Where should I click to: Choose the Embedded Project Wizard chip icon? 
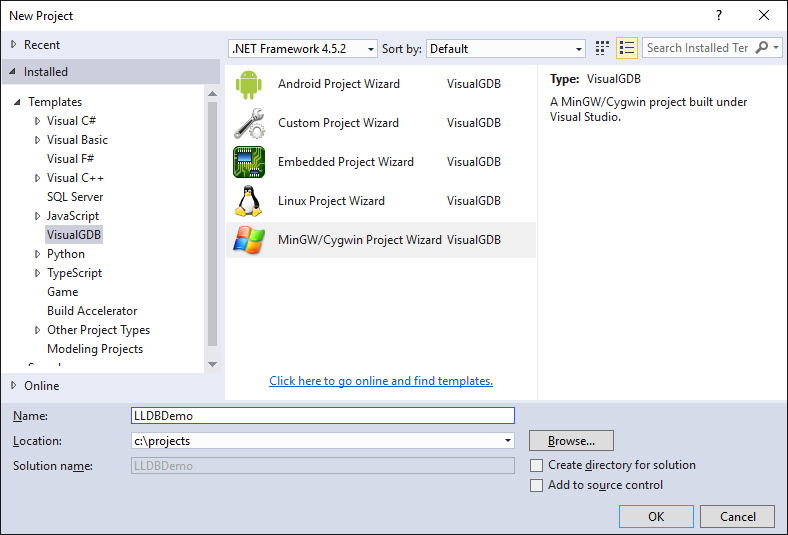click(249, 162)
